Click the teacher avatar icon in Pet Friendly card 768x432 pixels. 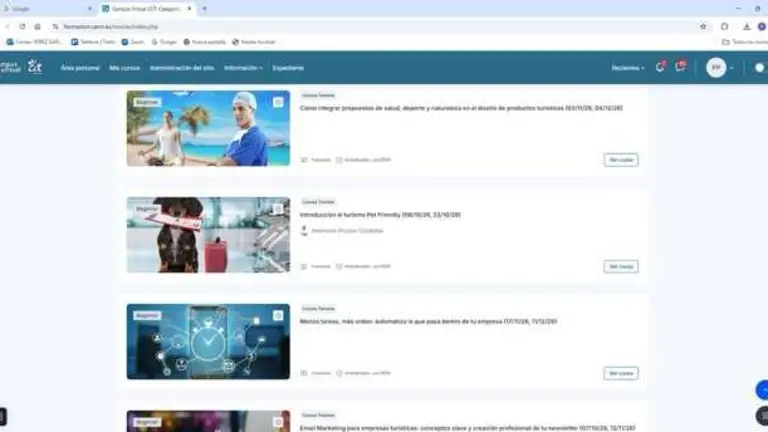click(x=304, y=231)
